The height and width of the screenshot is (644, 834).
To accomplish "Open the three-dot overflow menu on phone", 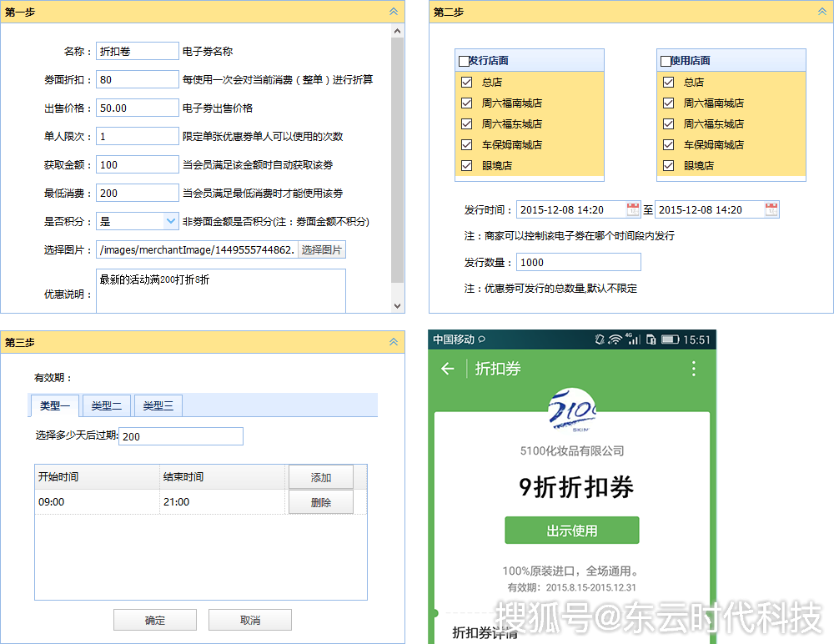I will tap(693, 369).
